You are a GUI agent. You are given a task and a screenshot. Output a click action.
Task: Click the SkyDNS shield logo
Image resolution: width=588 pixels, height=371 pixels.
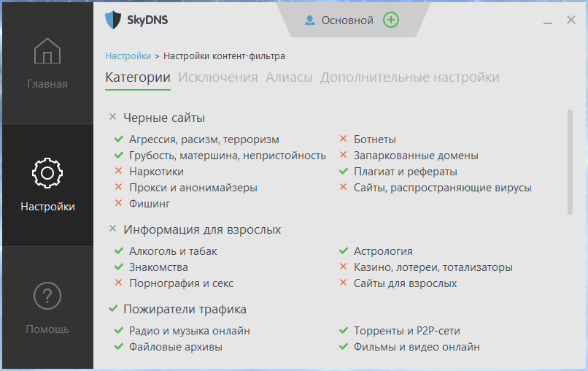pos(113,20)
